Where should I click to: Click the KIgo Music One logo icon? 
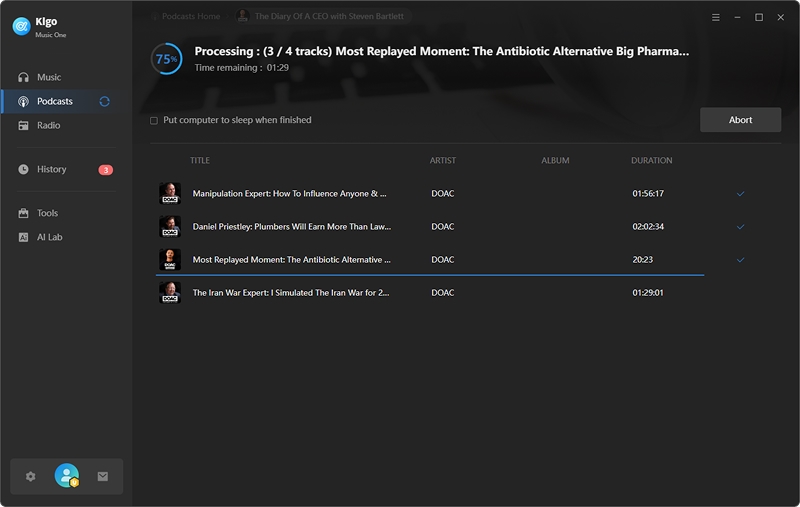21,26
